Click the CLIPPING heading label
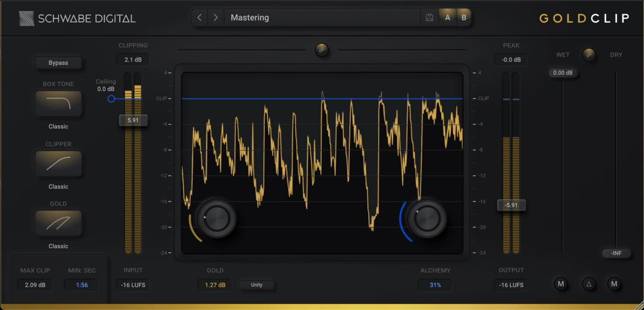Screen dimensions: 644x310 pos(133,45)
